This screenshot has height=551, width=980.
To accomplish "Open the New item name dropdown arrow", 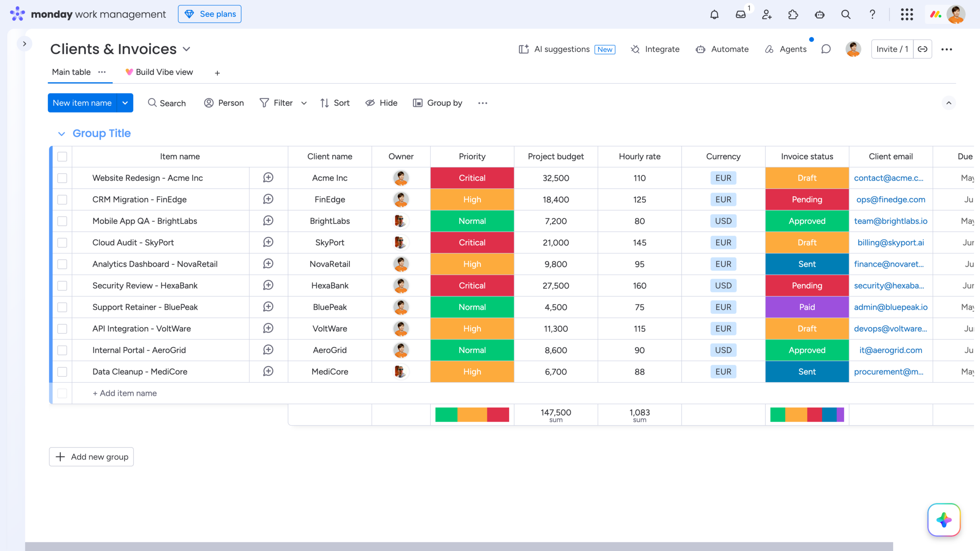I will 125,103.
